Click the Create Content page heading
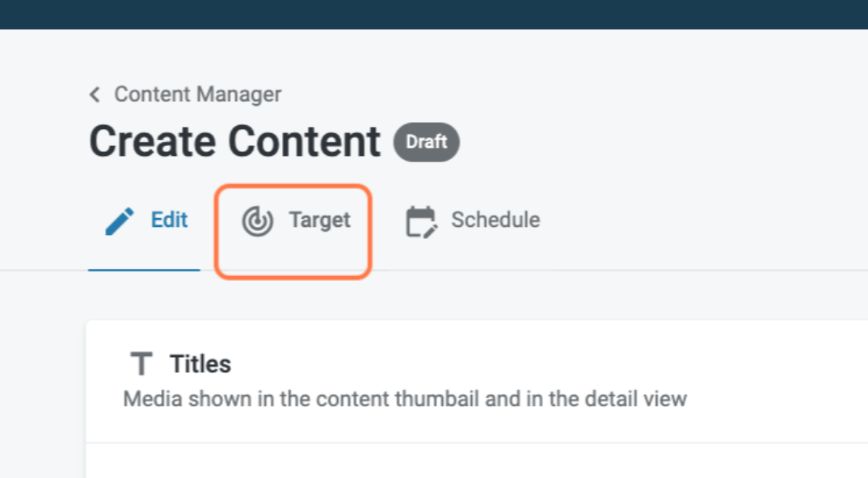 tap(234, 141)
